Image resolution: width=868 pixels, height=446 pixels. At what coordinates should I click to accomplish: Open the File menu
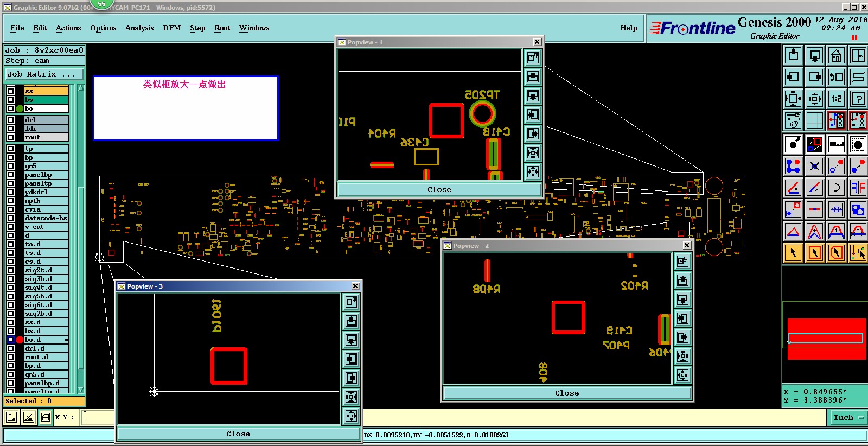point(17,28)
